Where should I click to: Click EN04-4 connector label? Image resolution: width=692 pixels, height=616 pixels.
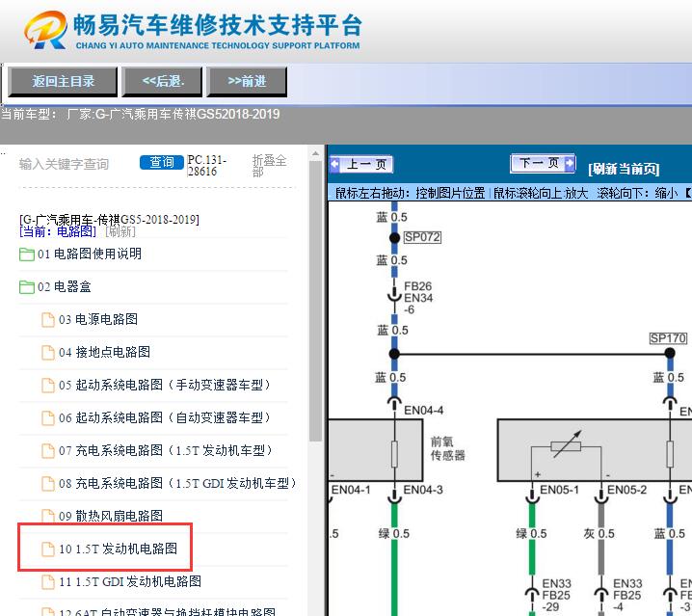(x=424, y=411)
